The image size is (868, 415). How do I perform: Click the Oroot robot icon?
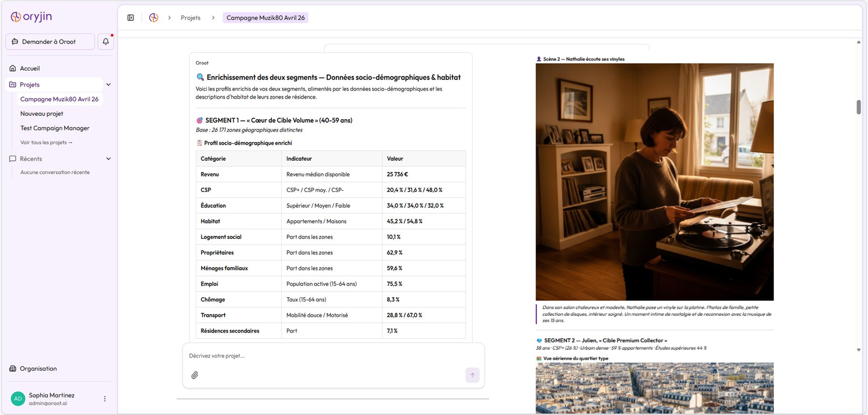(x=15, y=41)
